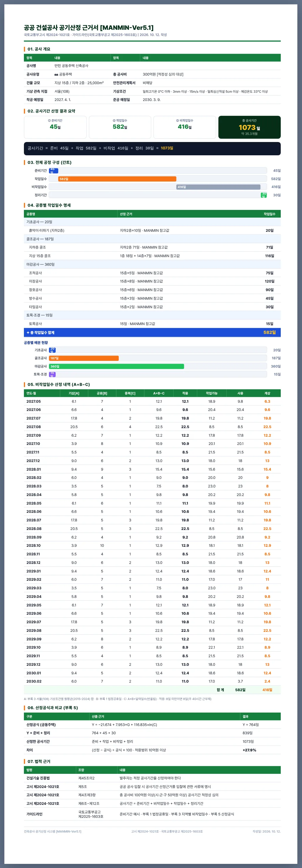
Task: Click the 공휴[B] column header
Action: pos(102,393)
